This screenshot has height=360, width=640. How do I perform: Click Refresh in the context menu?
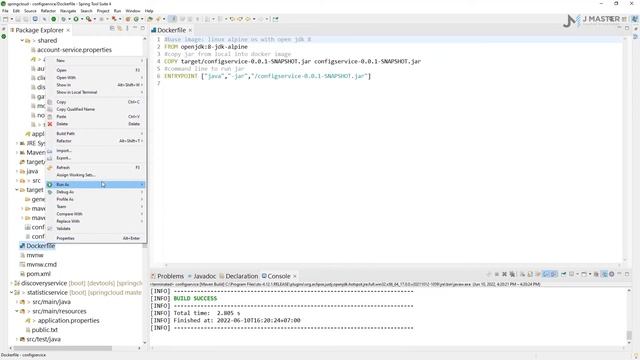[x=95, y=167]
